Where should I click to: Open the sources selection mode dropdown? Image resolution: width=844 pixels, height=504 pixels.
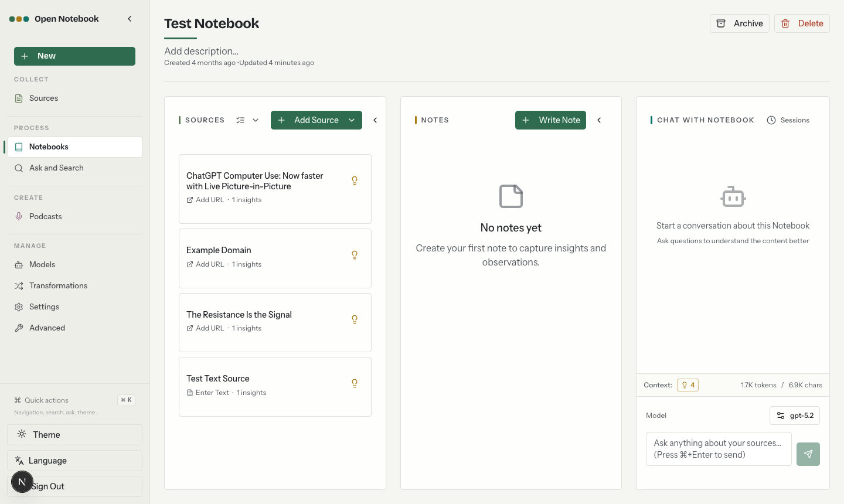pyautogui.click(x=247, y=120)
